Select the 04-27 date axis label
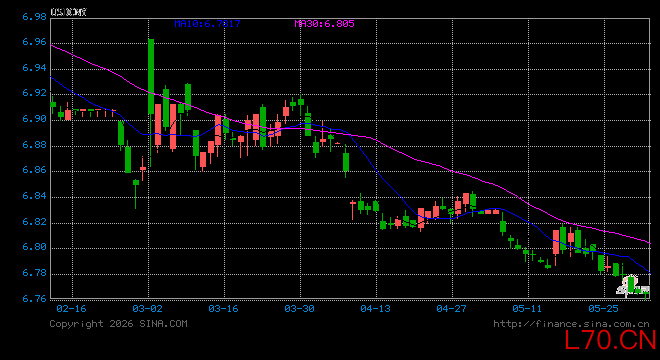660x360 pixels. point(451,309)
